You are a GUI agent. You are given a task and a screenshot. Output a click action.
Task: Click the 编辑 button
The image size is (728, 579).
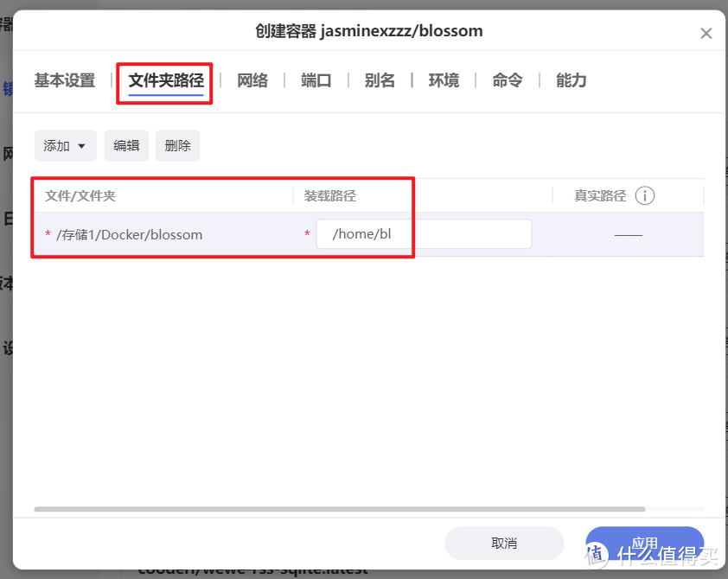[126, 145]
